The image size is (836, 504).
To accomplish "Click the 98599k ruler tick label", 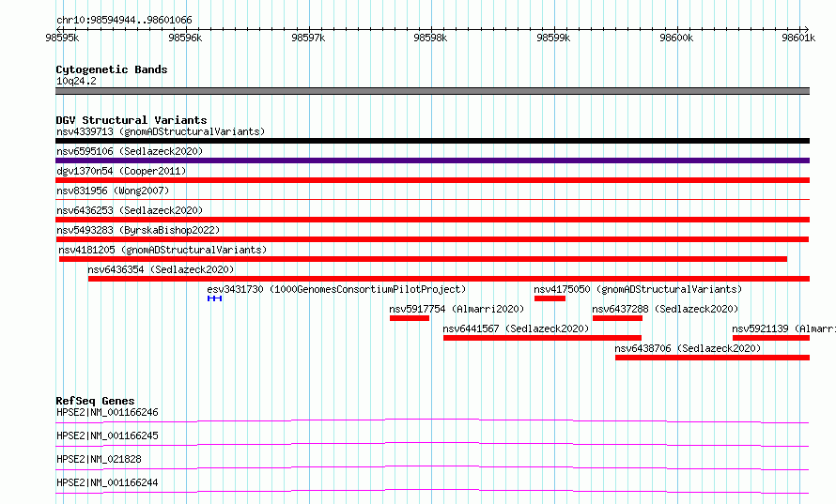I will (x=553, y=38).
